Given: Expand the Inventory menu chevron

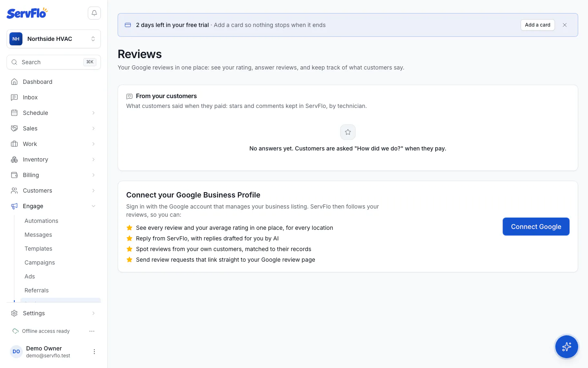Looking at the screenshot, I should [x=94, y=159].
